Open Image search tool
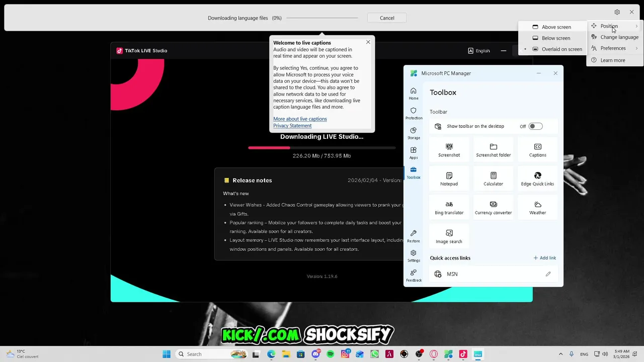Viewport: 644px width, 362px height. [449, 236]
